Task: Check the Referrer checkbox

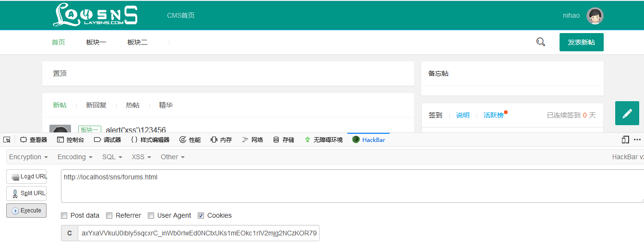Action: (109, 216)
